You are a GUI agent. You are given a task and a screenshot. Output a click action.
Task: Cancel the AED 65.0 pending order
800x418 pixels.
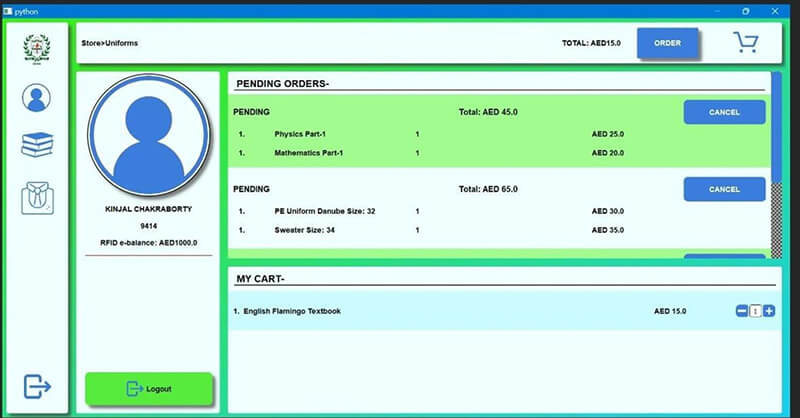coord(724,188)
